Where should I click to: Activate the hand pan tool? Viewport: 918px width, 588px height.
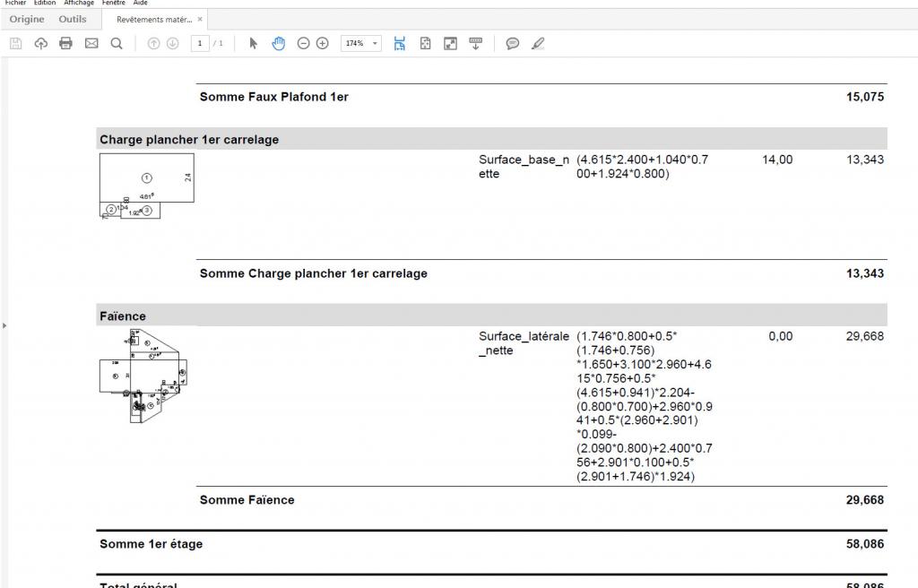(x=279, y=43)
